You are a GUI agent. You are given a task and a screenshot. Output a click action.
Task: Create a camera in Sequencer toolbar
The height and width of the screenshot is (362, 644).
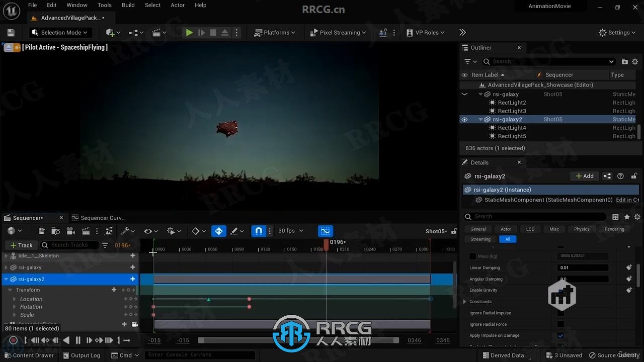[71, 231]
